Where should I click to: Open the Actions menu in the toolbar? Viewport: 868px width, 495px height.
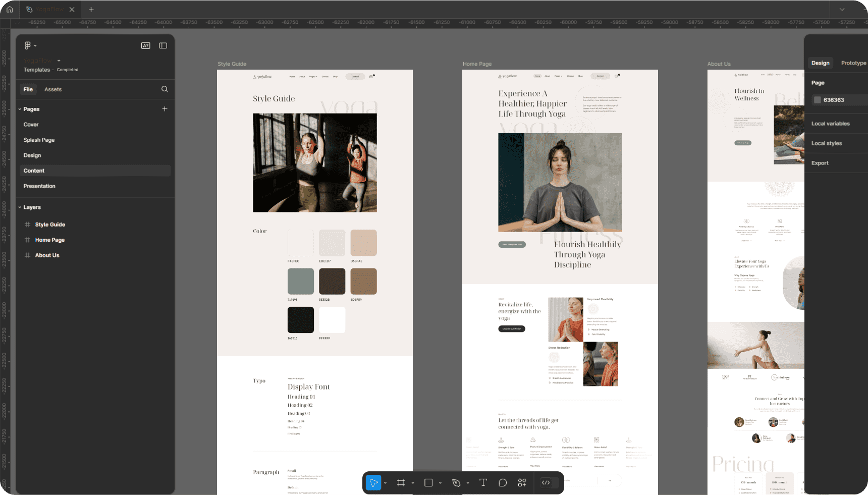(x=521, y=482)
